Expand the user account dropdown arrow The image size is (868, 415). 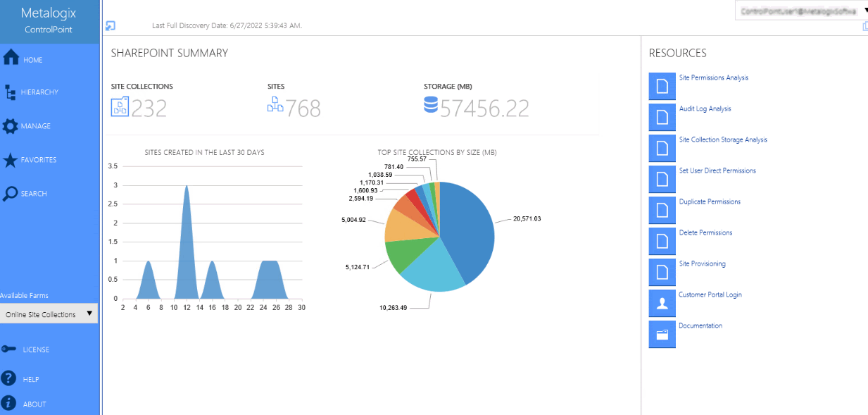[865, 11]
